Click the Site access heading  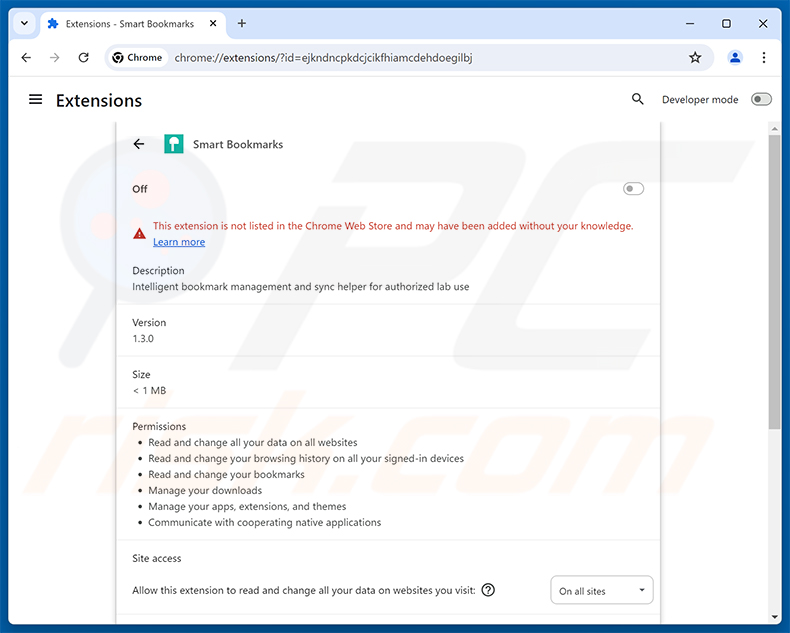pyautogui.click(x=157, y=558)
